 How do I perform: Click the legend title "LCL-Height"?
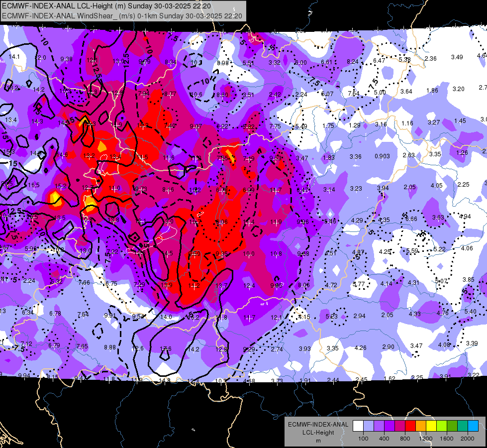tap(318, 433)
